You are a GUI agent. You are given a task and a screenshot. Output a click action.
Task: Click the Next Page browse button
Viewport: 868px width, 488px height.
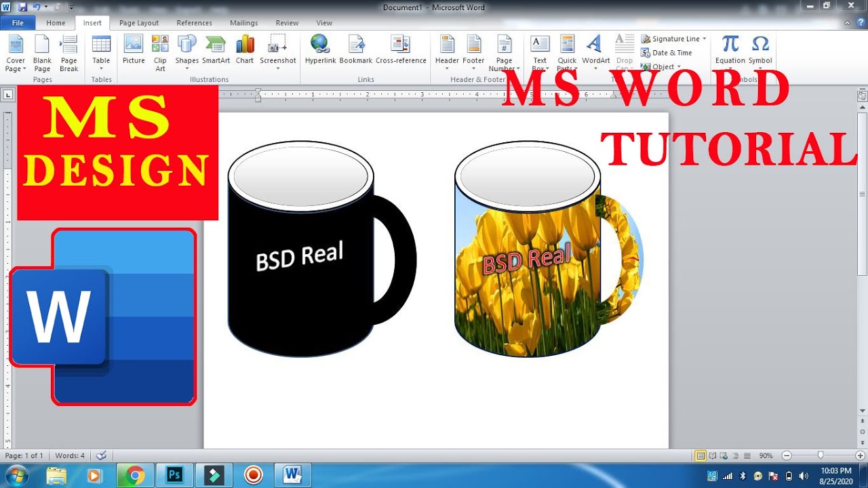pyautogui.click(x=863, y=443)
